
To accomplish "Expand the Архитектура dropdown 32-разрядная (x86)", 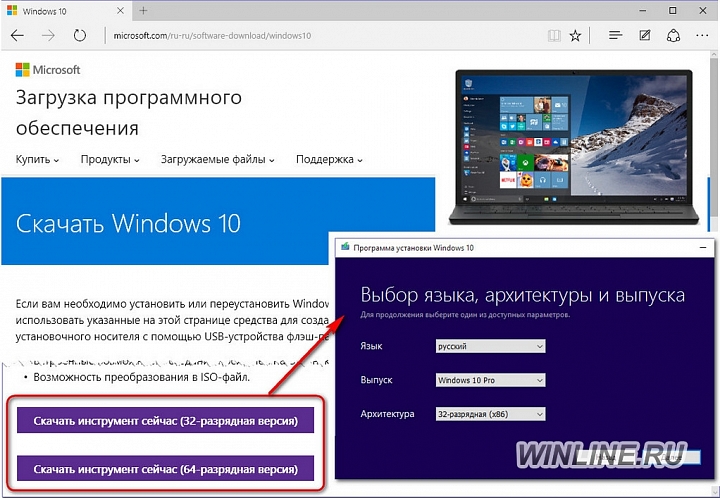I will point(490,414).
